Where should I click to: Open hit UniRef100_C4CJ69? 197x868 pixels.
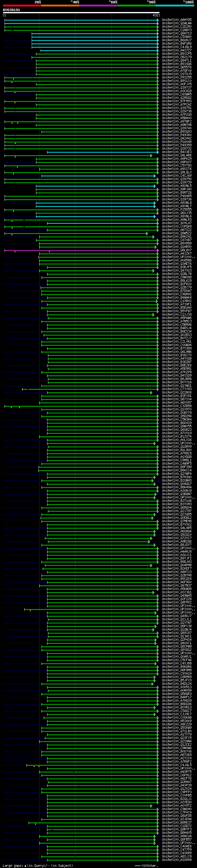(177, 176)
